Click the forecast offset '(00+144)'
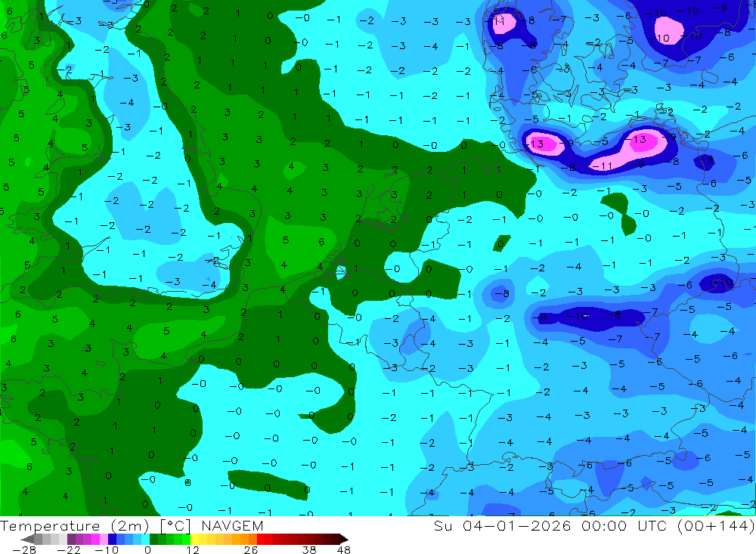Viewport: 756px width, 554px height. 716,525
